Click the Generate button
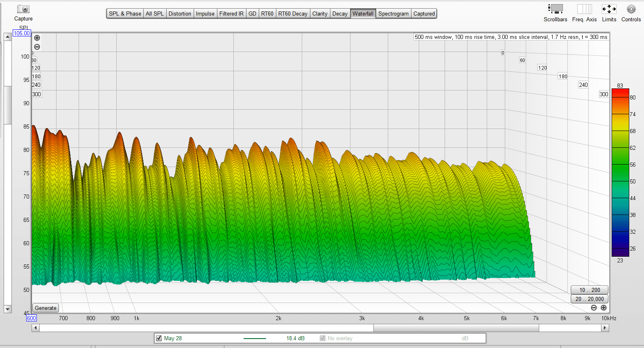Image resolution: width=644 pixels, height=348 pixels. pos(45,308)
